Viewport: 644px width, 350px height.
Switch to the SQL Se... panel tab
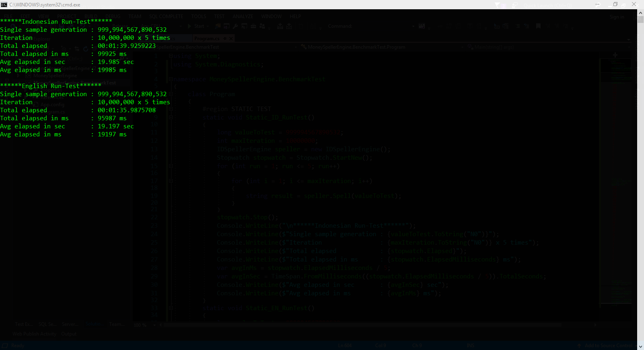point(47,324)
